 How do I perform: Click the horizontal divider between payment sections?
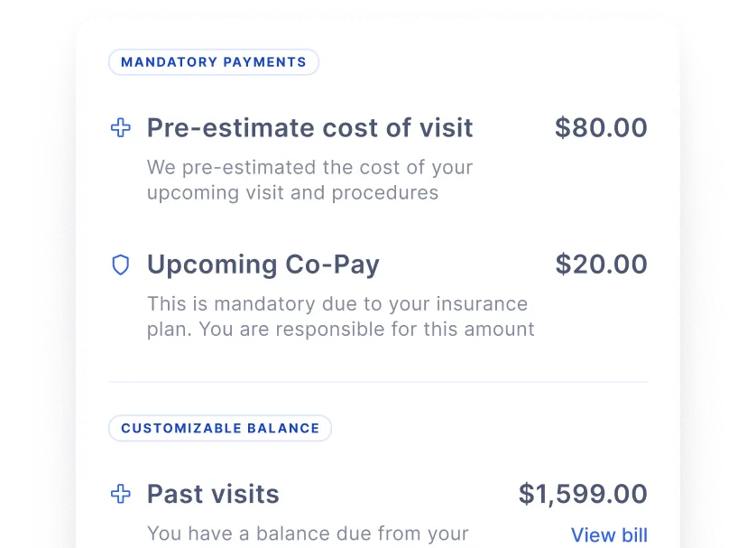tap(378, 382)
